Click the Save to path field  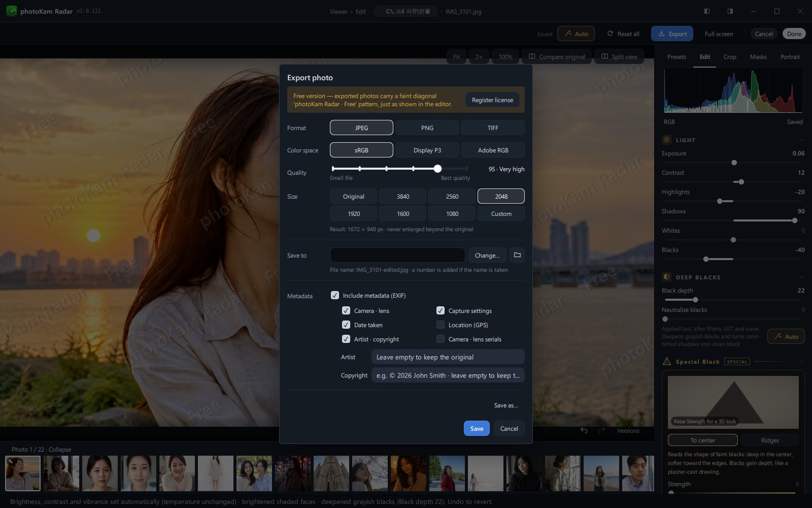click(x=397, y=255)
